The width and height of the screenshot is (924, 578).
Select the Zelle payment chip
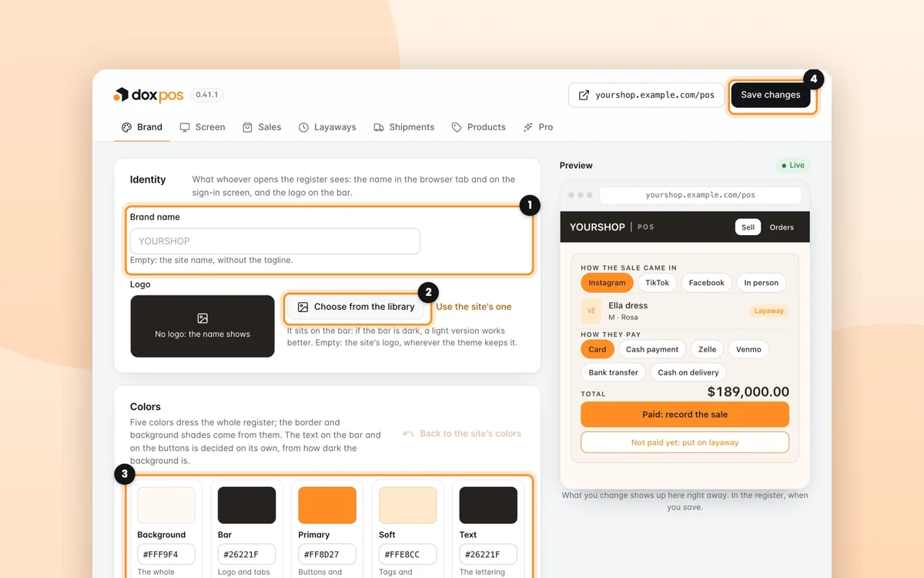708,349
